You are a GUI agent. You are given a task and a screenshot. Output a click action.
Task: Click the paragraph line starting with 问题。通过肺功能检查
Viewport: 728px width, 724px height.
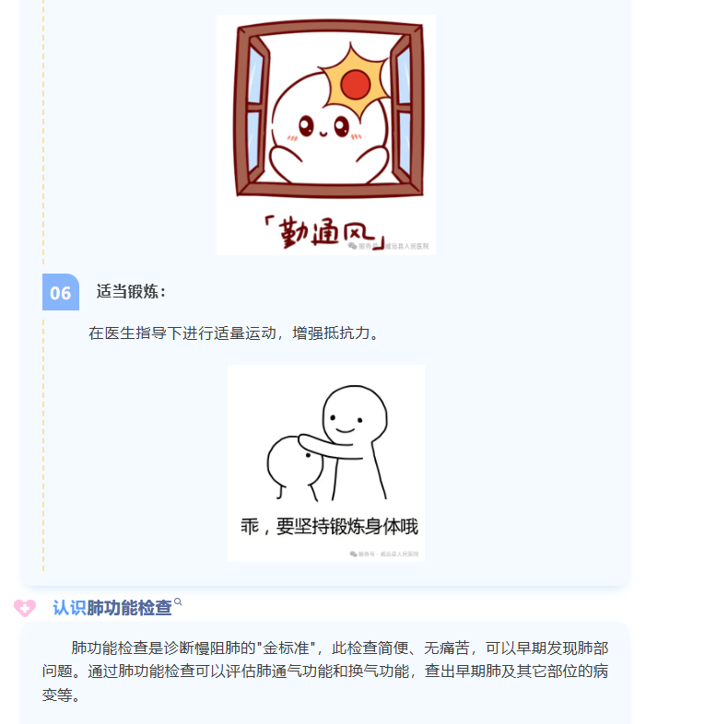click(x=325, y=671)
